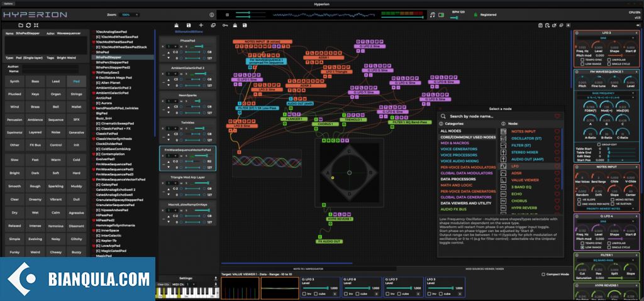Toggle the Compact Mode checkbox
Image resolution: width=644 pixels, height=301 pixels.
pyautogui.click(x=544, y=275)
